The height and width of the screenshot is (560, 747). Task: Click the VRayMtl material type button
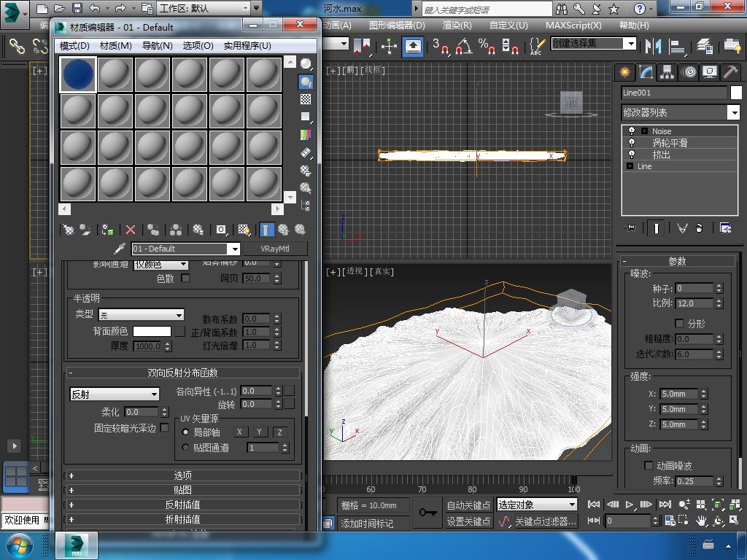point(274,249)
